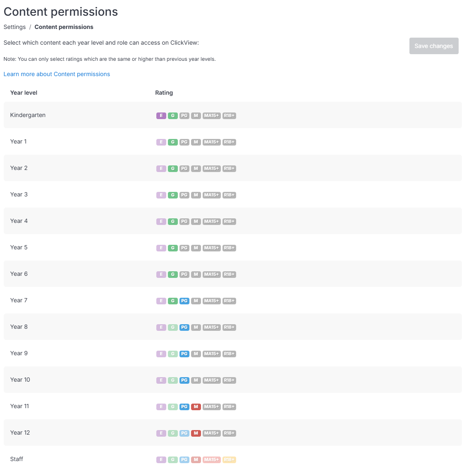Image resolution: width=476 pixels, height=471 pixels.
Task: Select PG rating badge in Year 1 row
Action: coord(184,142)
